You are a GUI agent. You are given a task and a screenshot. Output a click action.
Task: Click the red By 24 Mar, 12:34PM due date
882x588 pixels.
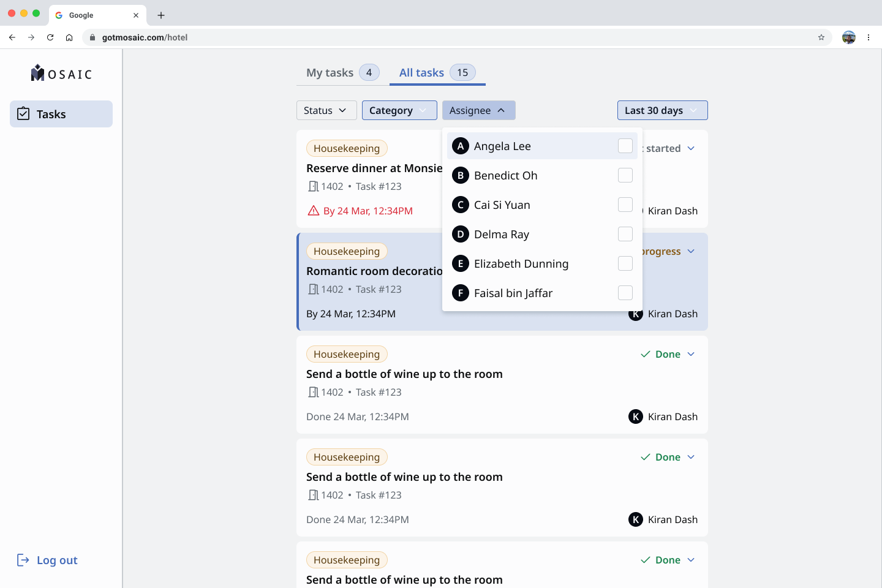pos(368,211)
